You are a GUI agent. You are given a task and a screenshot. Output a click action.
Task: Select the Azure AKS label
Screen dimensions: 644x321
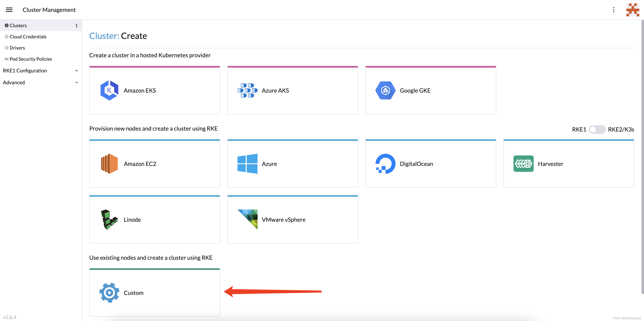click(275, 91)
